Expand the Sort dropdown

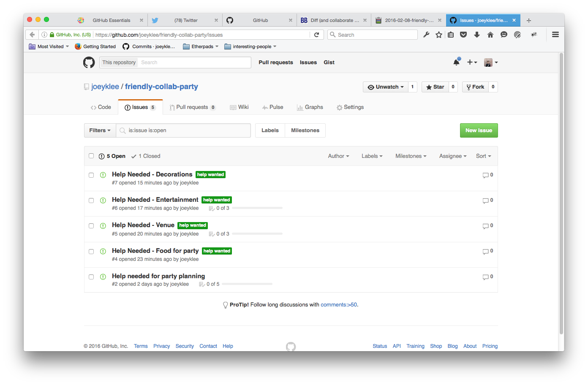(x=483, y=156)
